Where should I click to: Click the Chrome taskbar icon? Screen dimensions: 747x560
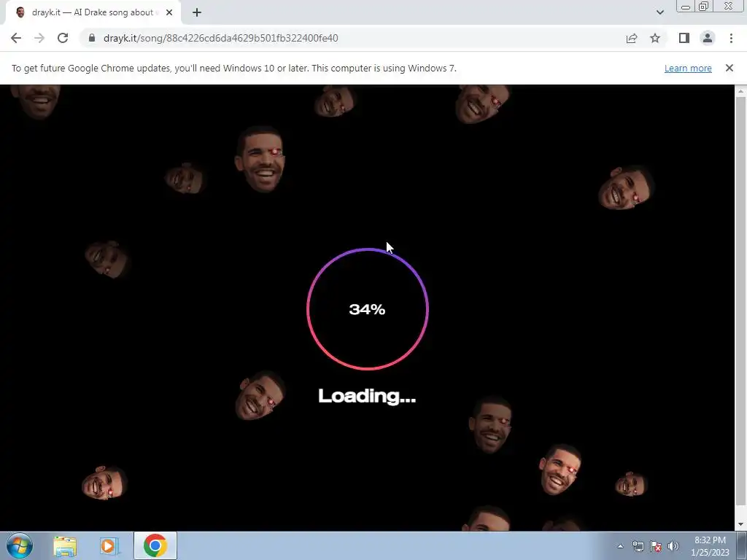coord(155,545)
